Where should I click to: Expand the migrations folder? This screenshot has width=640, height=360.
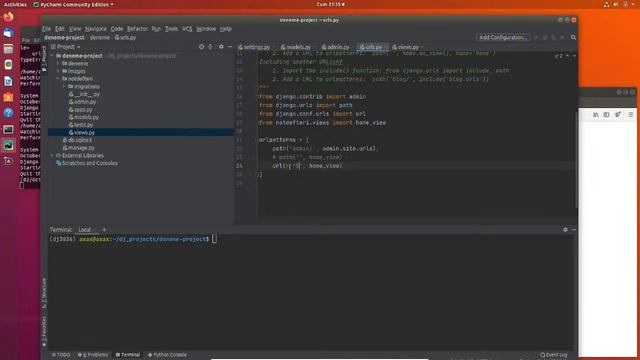64,87
